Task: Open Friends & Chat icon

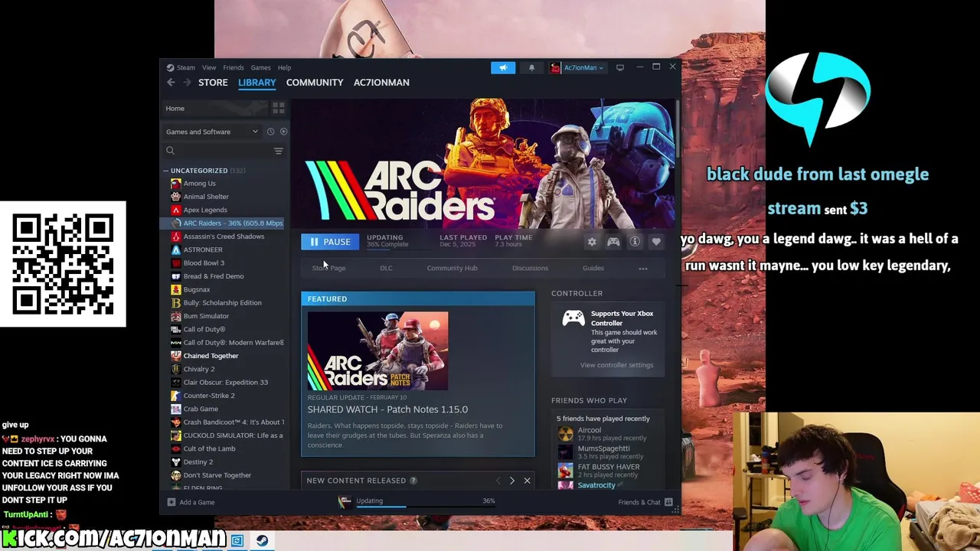Action: pyautogui.click(x=668, y=502)
